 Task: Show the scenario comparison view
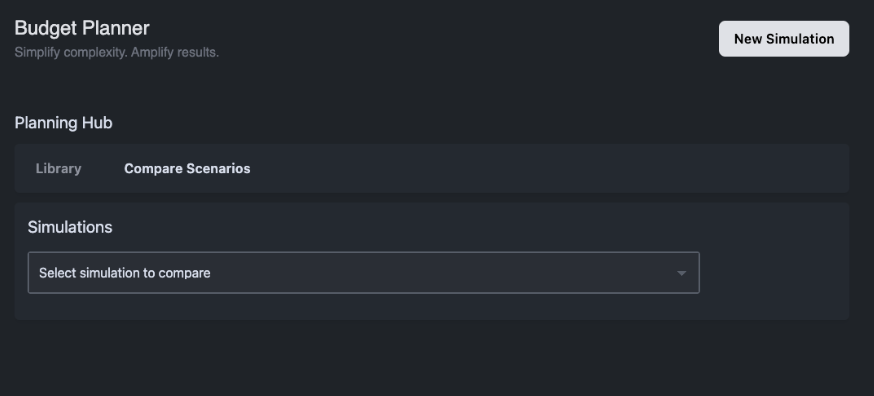pyautogui.click(x=187, y=168)
